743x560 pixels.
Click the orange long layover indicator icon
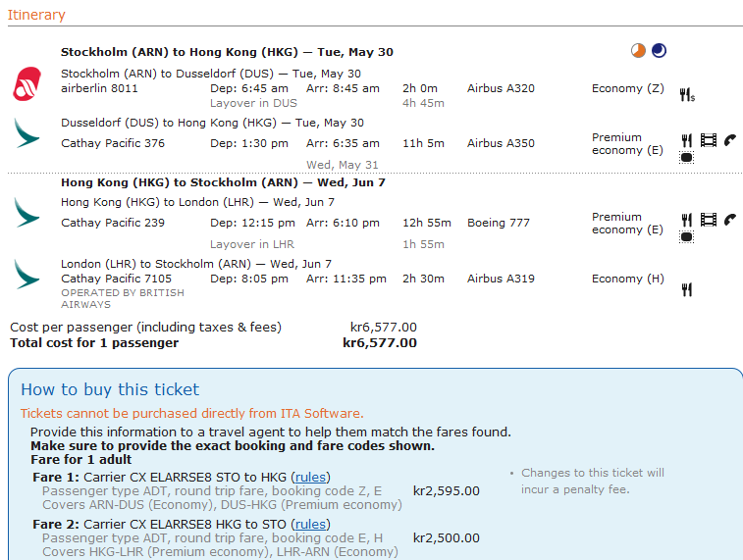click(x=639, y=51)
